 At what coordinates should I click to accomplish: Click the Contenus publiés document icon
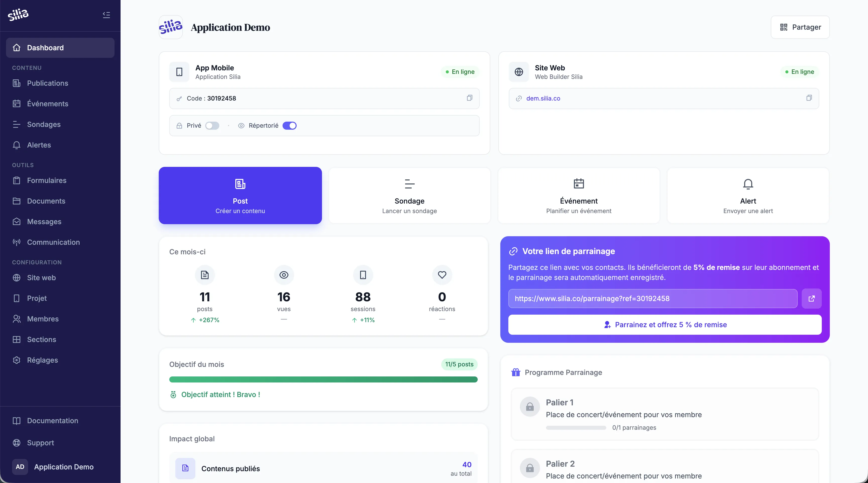(x=185, y=468)
